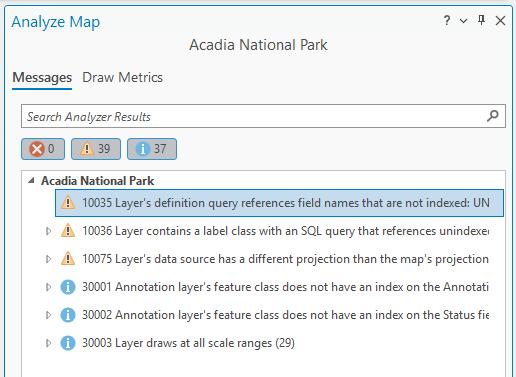This screenshot has width=516, height=377.
Task: Click warning icon of message 10075
Action: [x=68, y=259]
